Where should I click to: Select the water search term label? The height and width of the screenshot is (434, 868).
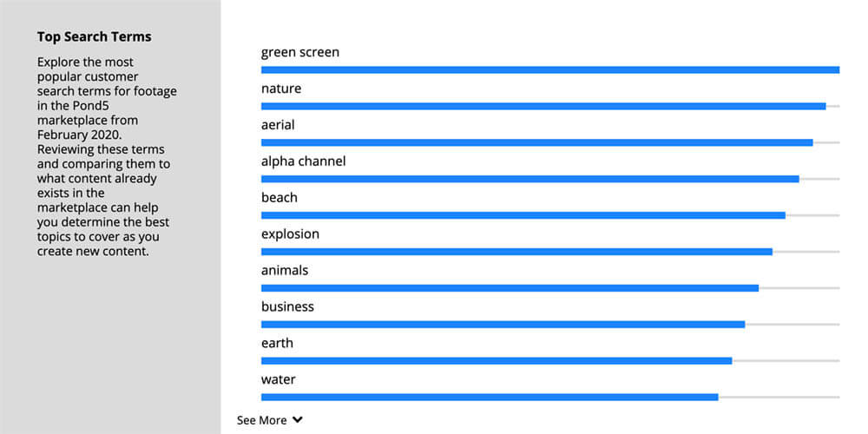(x=279, y=379)
